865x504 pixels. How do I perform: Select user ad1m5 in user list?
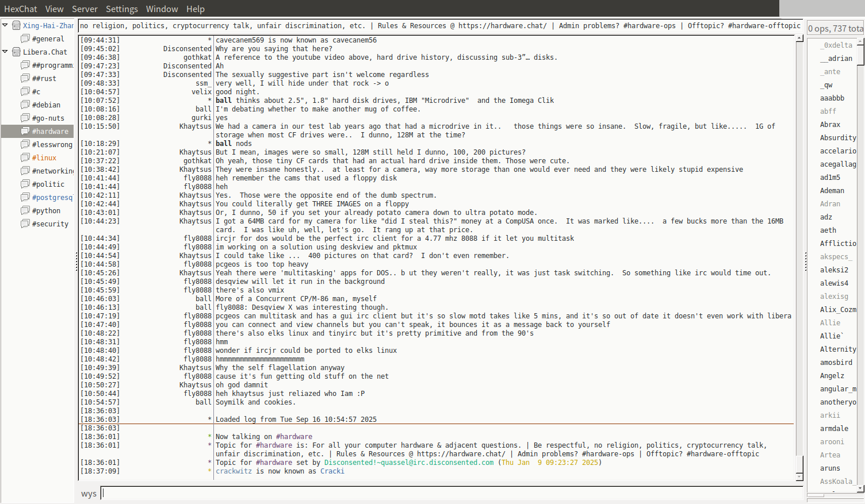[830, 178]
